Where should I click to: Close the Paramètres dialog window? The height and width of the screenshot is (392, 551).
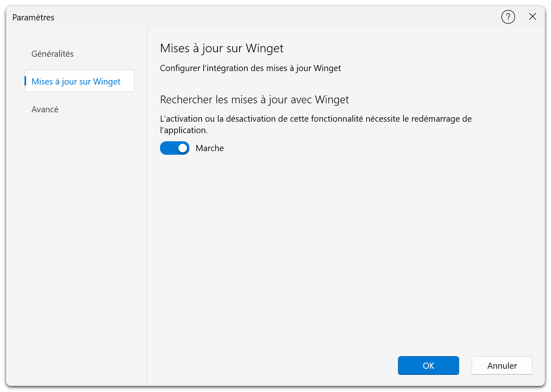pos(533,17)
